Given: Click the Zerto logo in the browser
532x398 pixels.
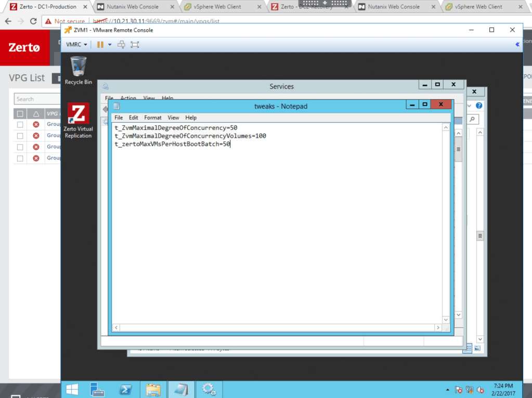Looking at the screenshot, I should point(24,48).
